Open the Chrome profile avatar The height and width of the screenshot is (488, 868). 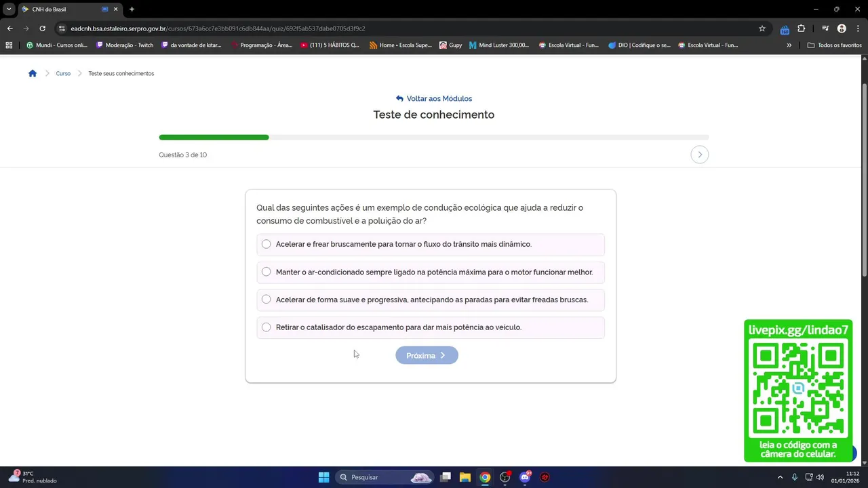click(842, 28)
